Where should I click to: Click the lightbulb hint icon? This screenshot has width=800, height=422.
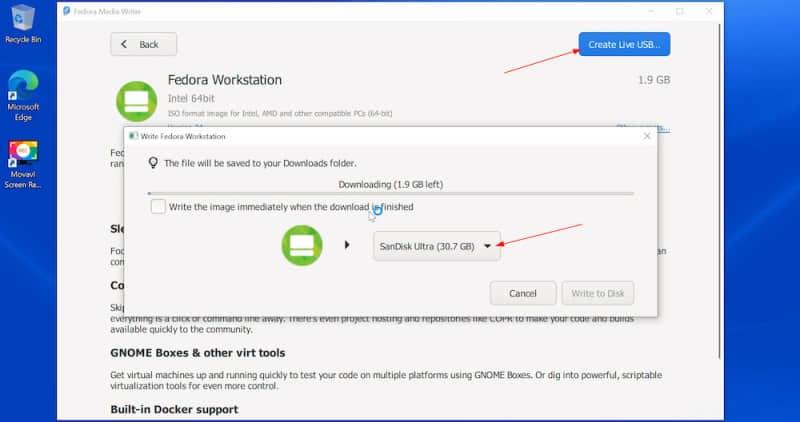[153, 163]
